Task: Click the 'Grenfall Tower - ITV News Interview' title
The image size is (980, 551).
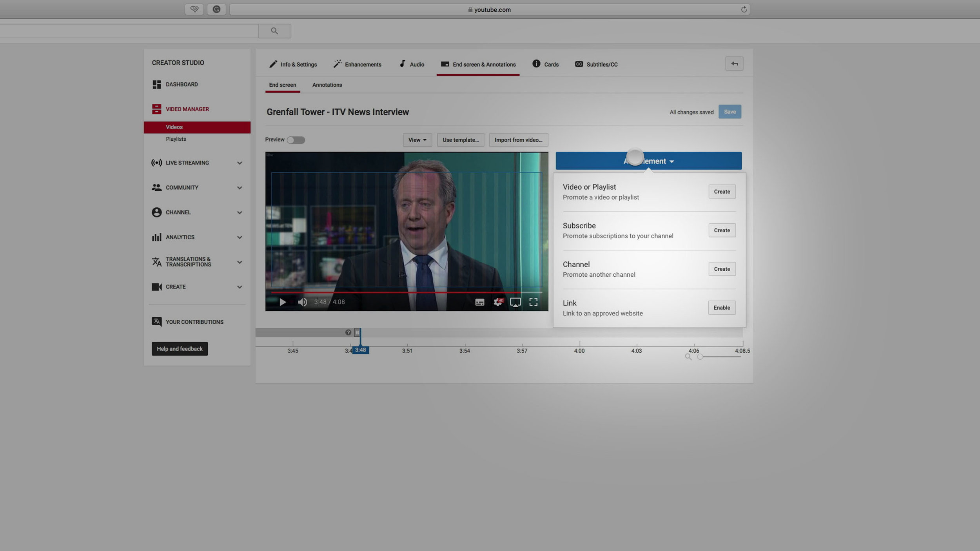Action: pyautogui.click(x=338, y=112)
